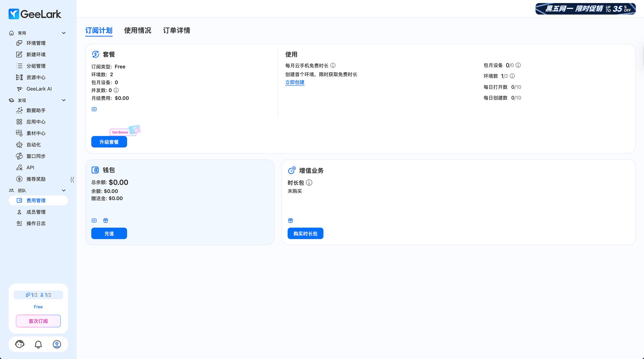Viewport: 644px width, 359px height.
Task: Collapse the 团队 sidebar section
Action: pyautogui.click(x=63, y=190)
